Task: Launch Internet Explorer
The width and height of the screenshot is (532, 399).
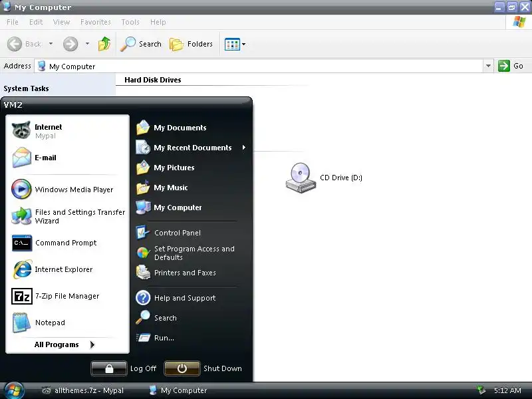Action: click(x=67, y=269)
